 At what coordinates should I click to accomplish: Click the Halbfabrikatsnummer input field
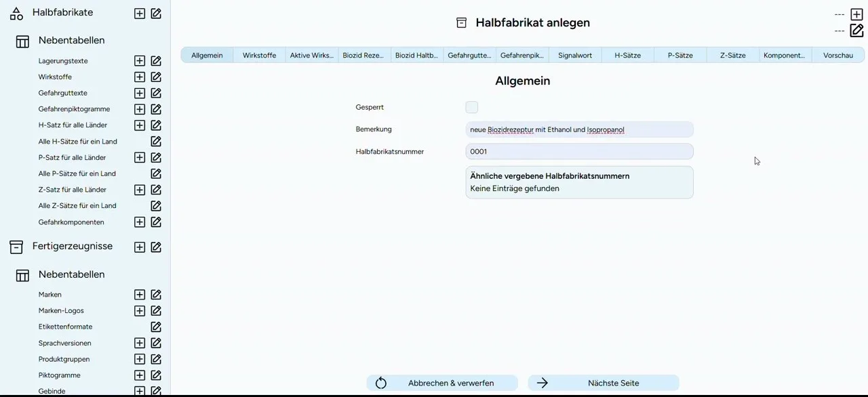[x=579, y=152]
